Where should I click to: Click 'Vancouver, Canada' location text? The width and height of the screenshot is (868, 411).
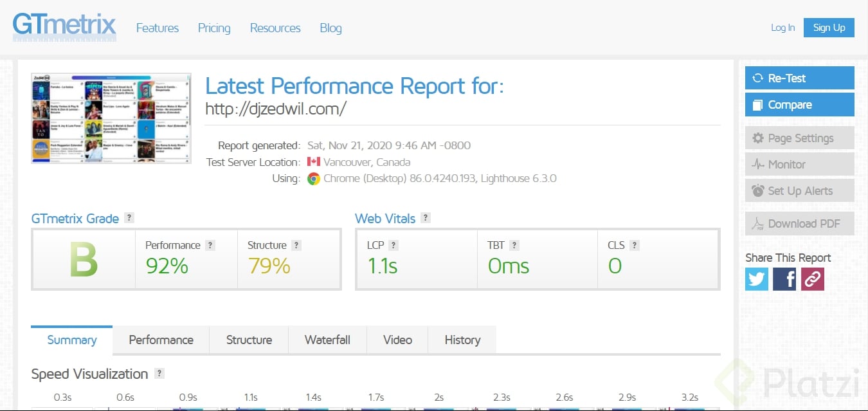pyautogui.click(x=367, y=162)
